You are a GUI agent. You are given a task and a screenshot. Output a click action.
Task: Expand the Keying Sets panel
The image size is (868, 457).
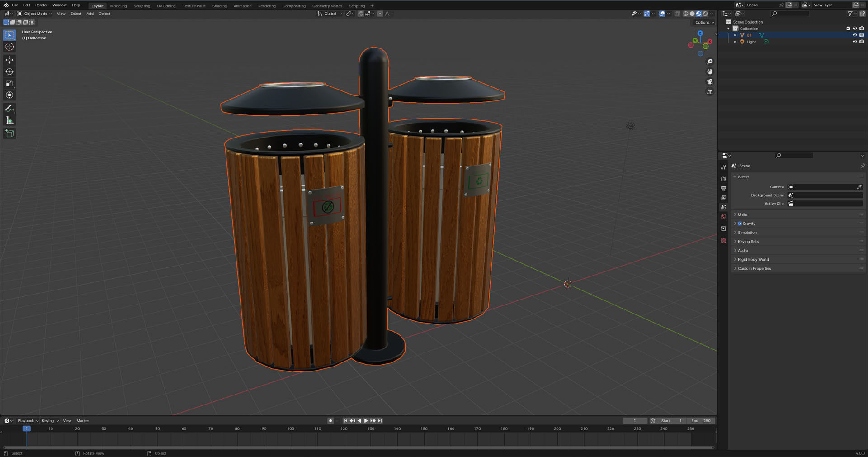[x=748, y=242]
